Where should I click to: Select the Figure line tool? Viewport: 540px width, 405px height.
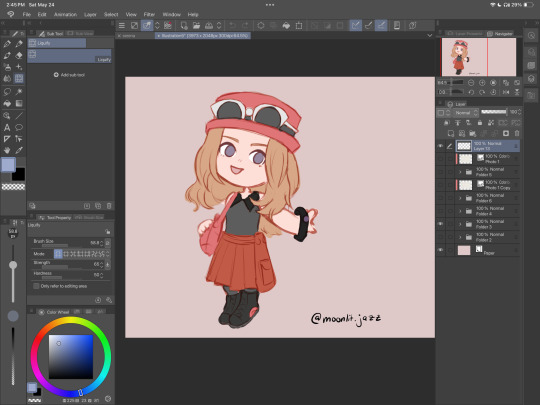tap(19, 116)
